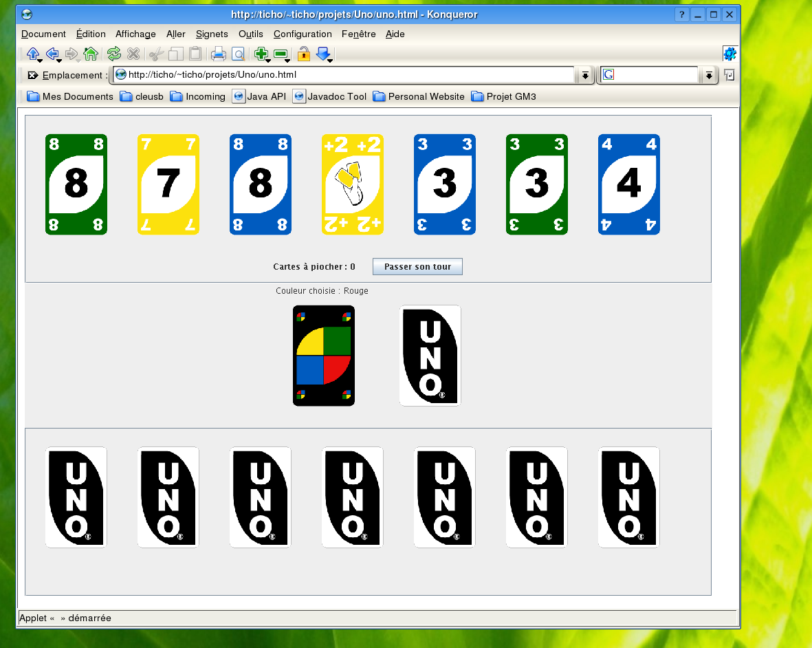The image size is (812, 648).
Task: Open the Édition menu
Action: pos(91,34)
